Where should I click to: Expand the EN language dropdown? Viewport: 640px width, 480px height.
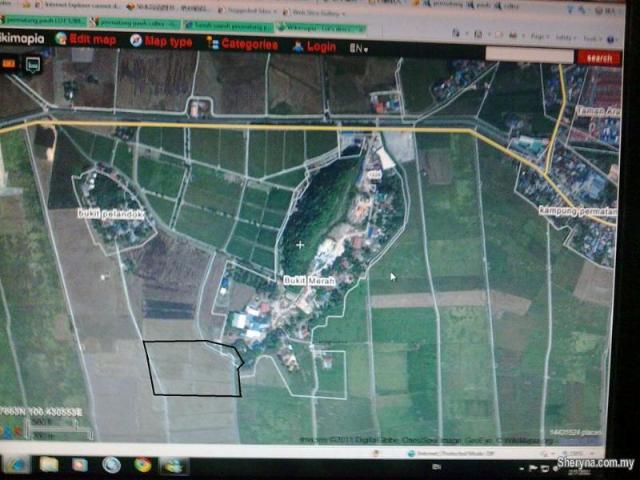click(359, 49)
